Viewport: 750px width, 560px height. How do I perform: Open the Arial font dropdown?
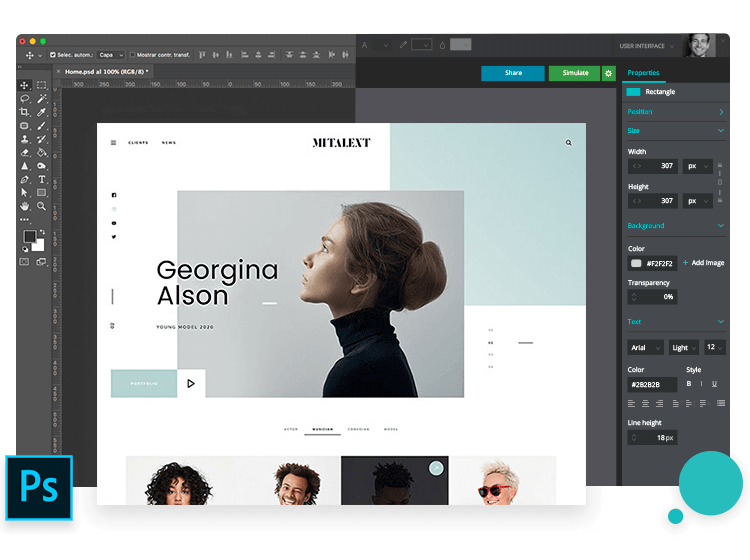[x=645, y=348]
